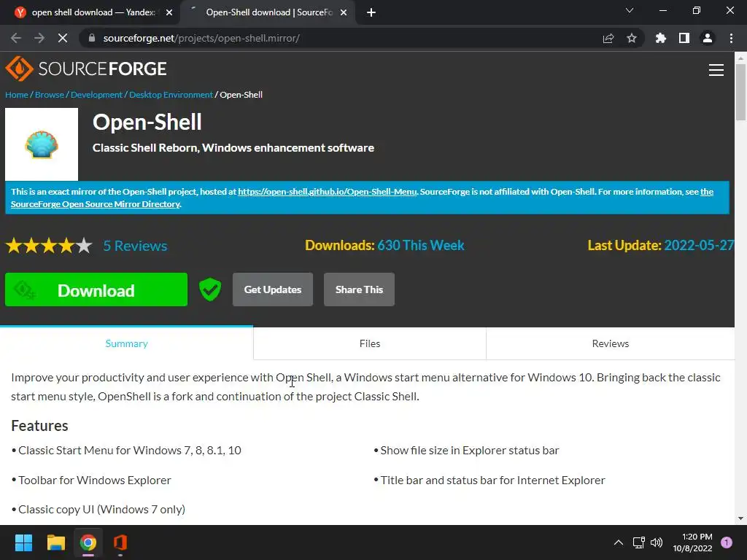Switch to the Reviews tab

[x=611, y=343]
